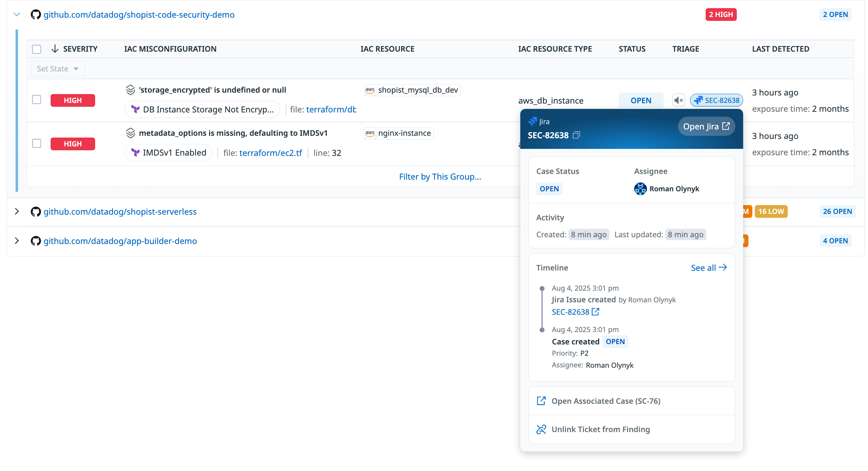Choose Open Associated Case SC-76
This screenshot has width=868, height=471.
[x=606, y=401]
